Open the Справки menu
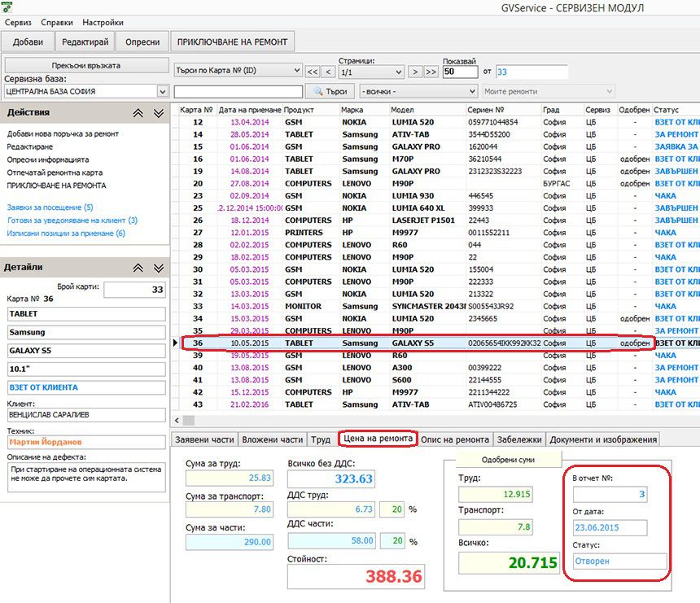The image size is (700, 603). point(57,22)
